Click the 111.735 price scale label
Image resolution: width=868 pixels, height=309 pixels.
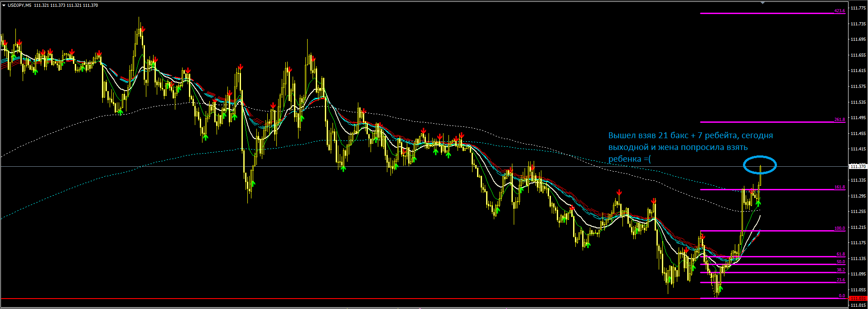(858, 24)
